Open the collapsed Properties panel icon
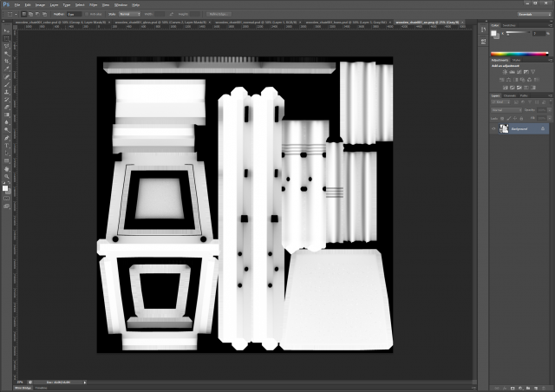The height and width of the screenshot is (392, 555). pyautogui.click(x=484, y=41)
